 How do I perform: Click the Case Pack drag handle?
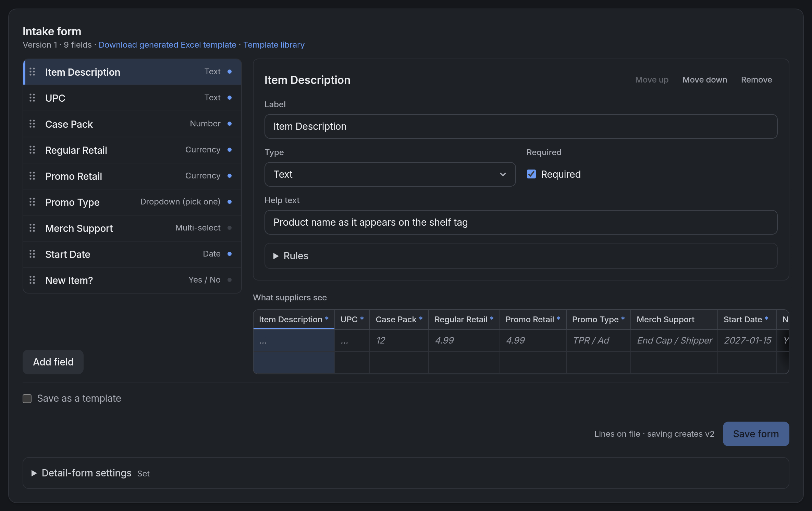pos(32,124)
